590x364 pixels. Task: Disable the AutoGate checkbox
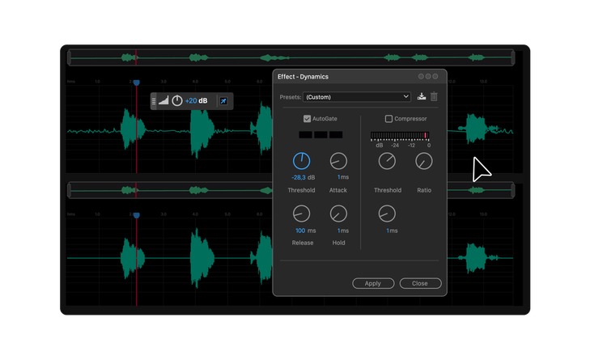[308, 119]
